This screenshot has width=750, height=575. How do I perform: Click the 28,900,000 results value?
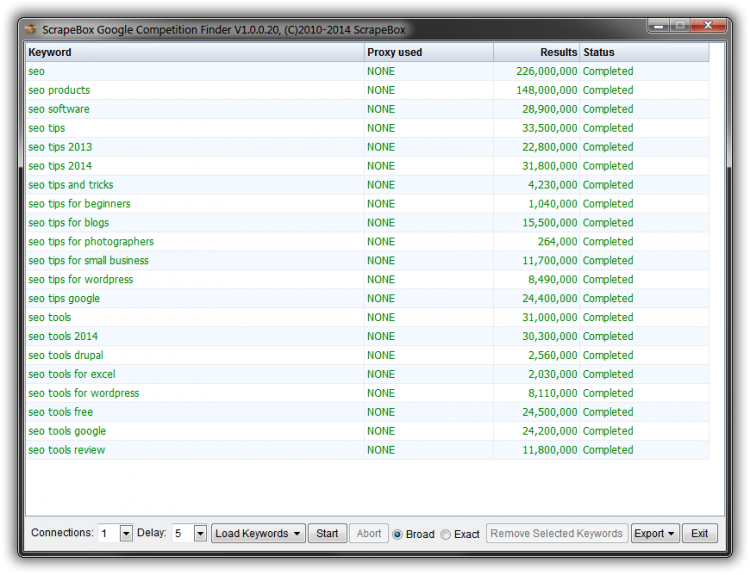(550, 109)
